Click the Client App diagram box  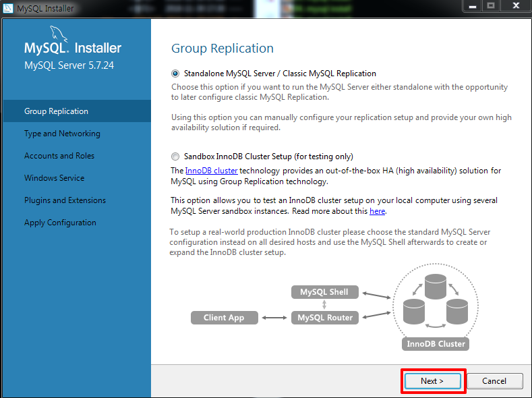[225, 318]
